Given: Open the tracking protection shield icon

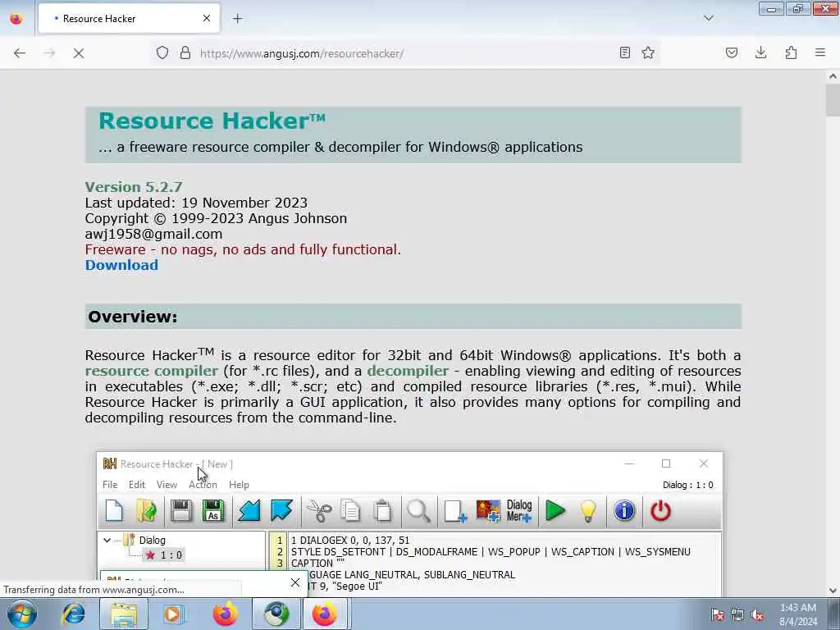Looking at the screenshot, I should (162, 53).
